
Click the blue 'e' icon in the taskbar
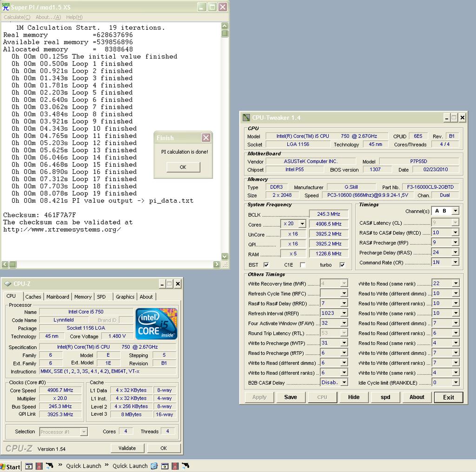pyautogui.click(x=154, y=466)
